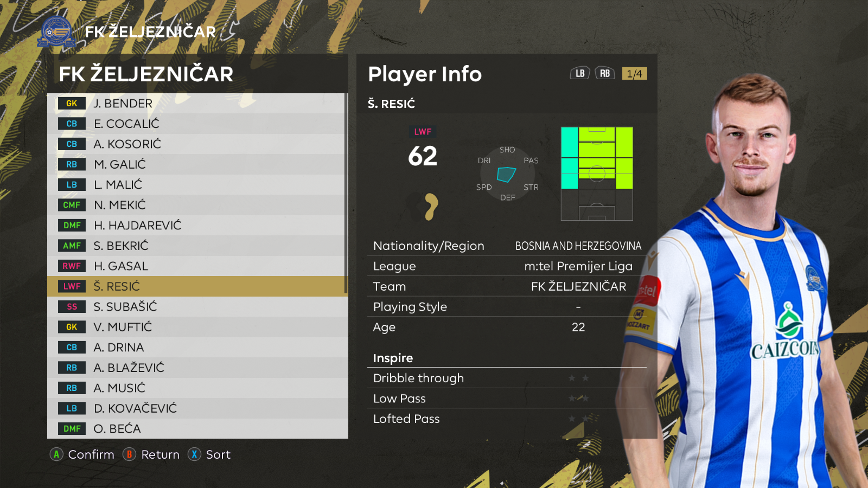This screenshot has width=868, height=488.
Task: Pick O. Beća at list bottom
Action: pos(196,429)
